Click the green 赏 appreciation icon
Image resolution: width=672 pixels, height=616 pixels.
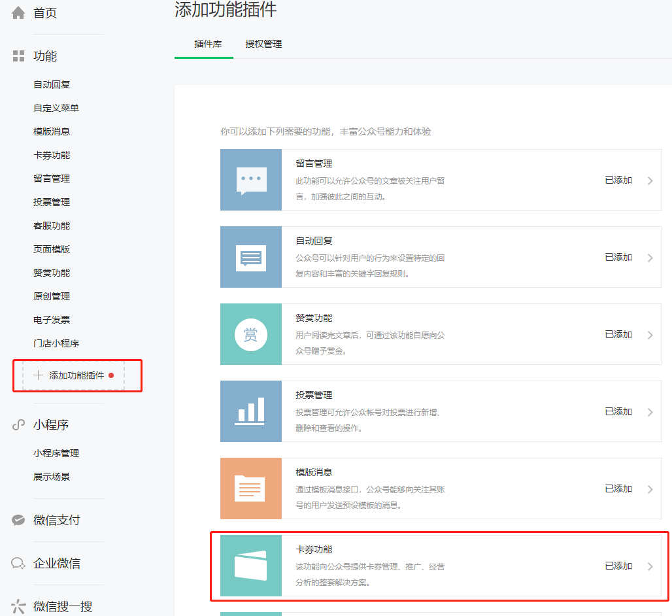coord(250,334)
